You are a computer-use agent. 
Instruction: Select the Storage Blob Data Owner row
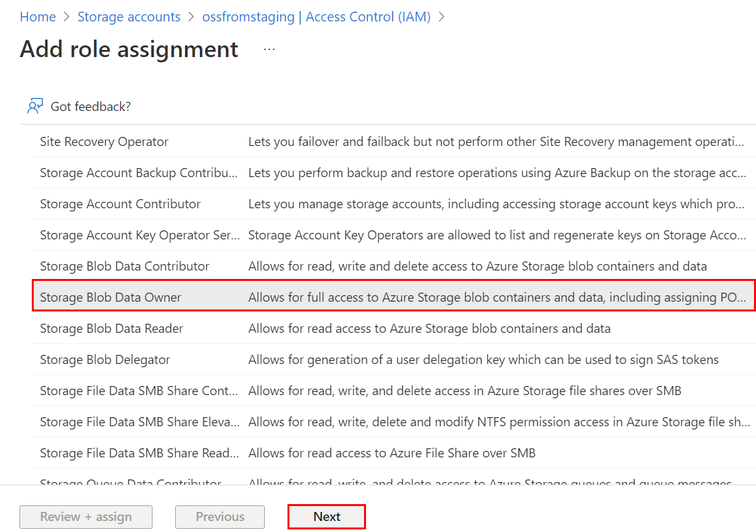110,297
